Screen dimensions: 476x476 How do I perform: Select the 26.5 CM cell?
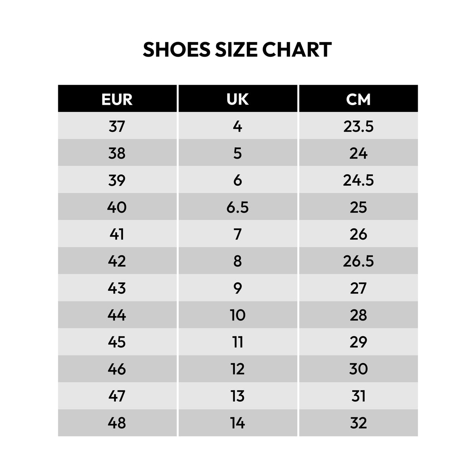pyautogui.click(x=358, y=261)
